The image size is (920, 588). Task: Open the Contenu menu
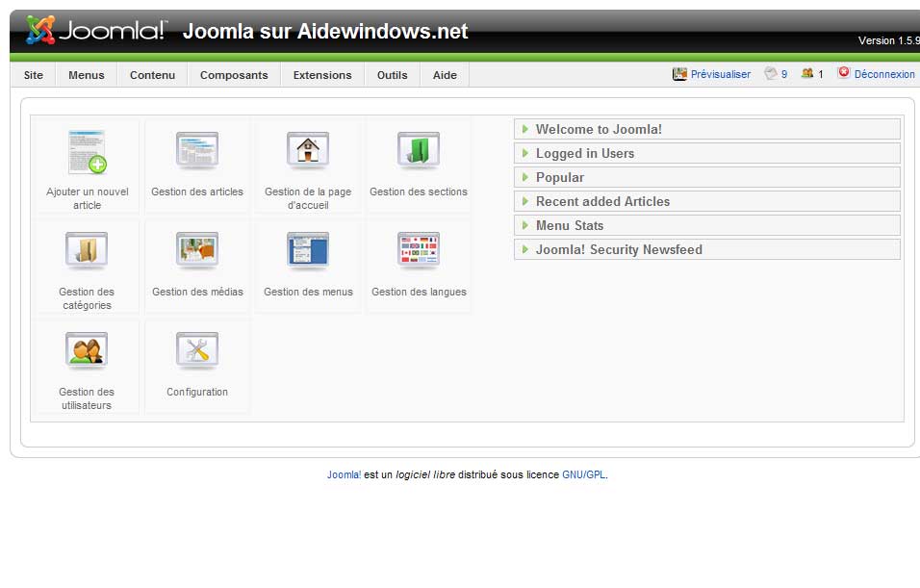tap(153, 75)
